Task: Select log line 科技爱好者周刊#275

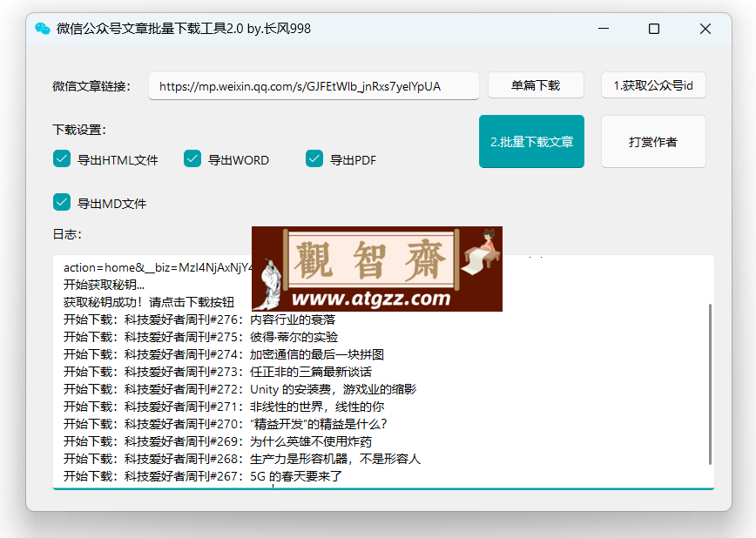Action: pos(200,337)
